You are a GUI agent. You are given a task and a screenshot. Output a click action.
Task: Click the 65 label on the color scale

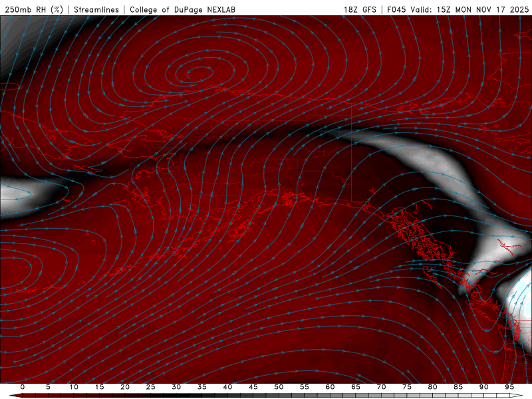(356, 387)
